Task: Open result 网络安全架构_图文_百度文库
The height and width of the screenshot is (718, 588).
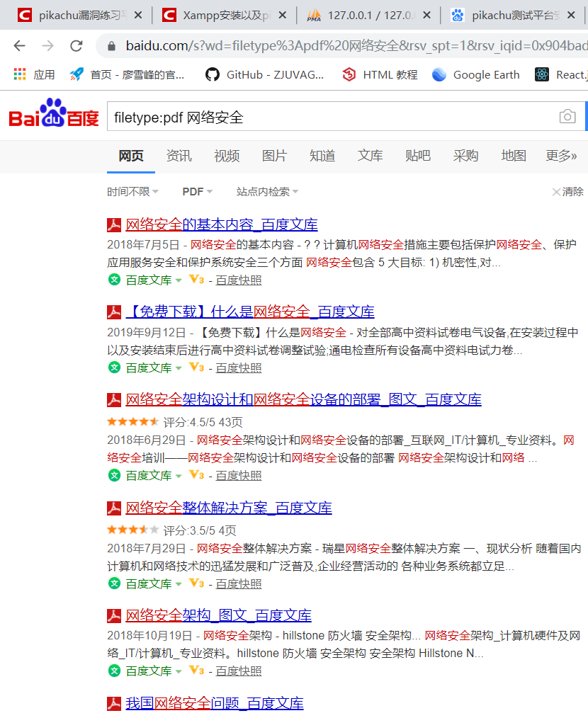Action: point(219,616)
